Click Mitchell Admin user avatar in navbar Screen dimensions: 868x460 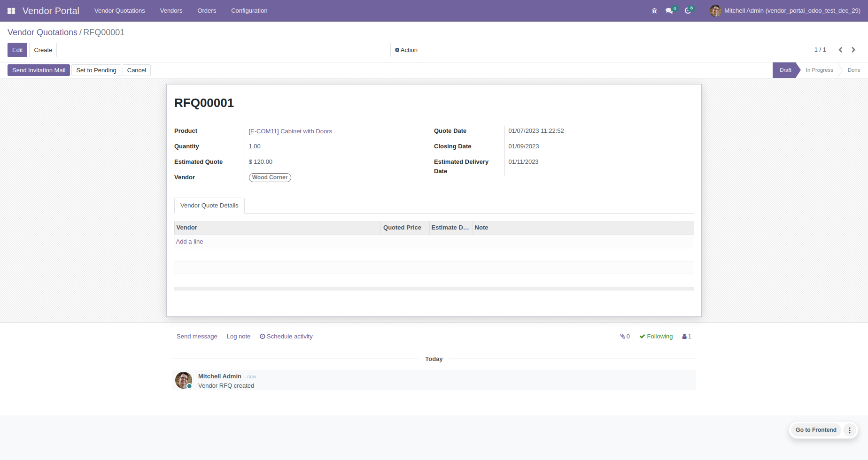[x=715, y=11]
